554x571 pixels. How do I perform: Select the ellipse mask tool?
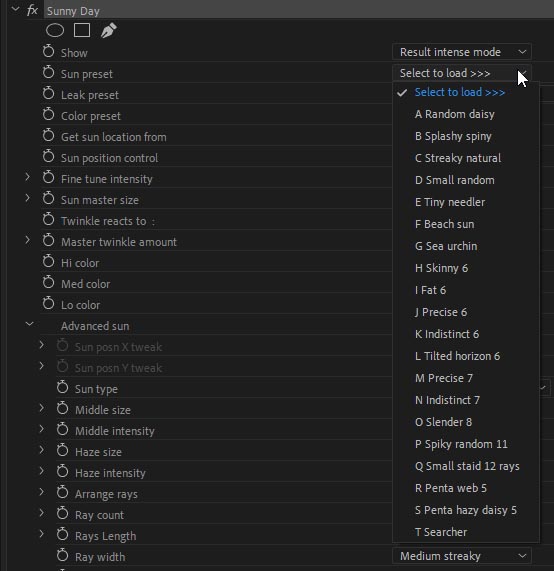[55, 31]
